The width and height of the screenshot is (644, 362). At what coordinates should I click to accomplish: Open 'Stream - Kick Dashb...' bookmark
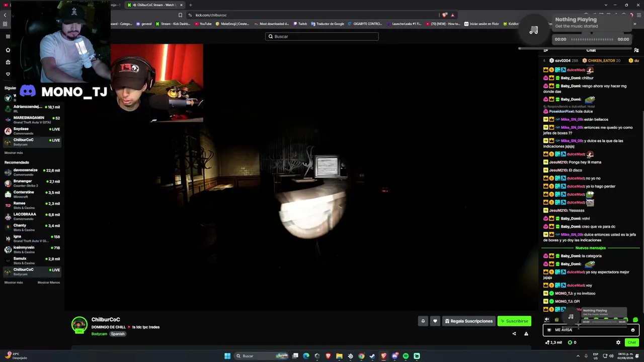point(173,24)
